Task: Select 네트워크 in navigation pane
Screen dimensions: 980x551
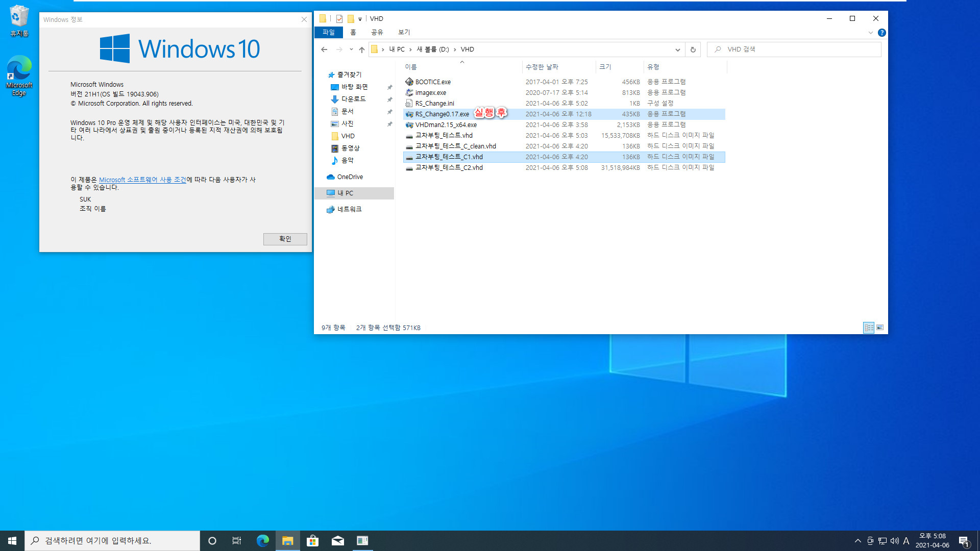Action: [349, 210]
